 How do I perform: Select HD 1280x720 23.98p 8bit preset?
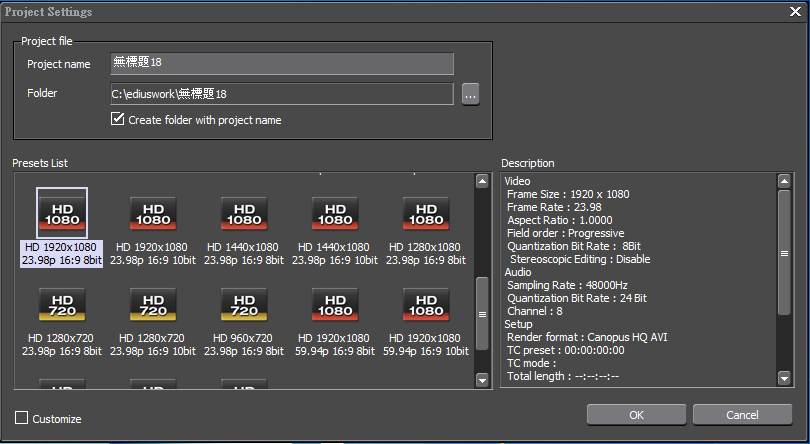pos(61,305)
